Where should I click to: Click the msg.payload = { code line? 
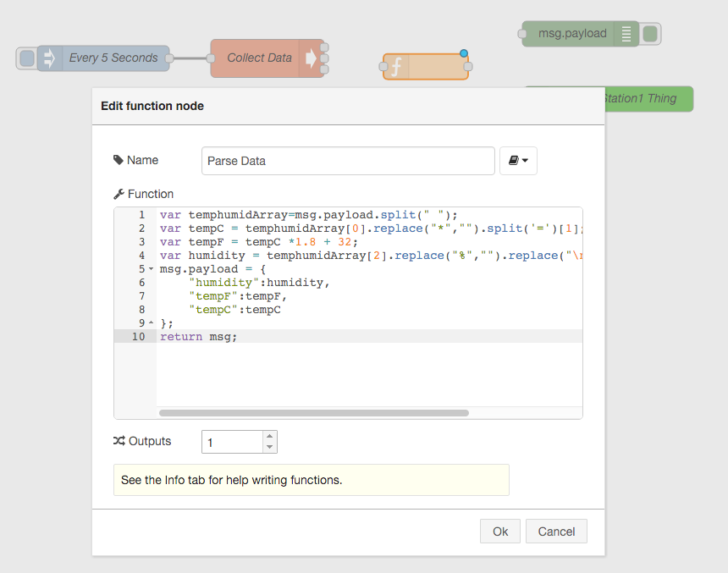click(212, 269)
